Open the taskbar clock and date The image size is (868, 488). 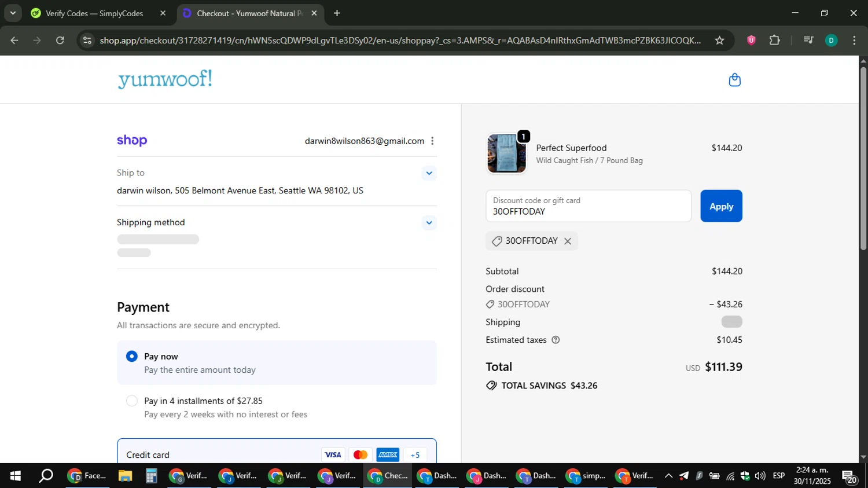pyautogui.click(x=812, y=476)
